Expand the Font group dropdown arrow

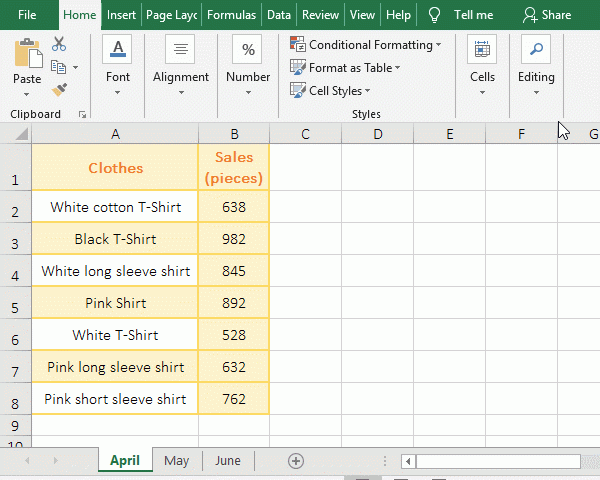[117, 93]
